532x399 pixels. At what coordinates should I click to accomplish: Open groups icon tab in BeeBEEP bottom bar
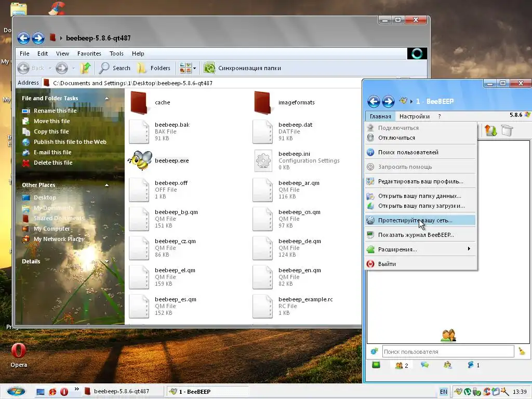coord(447,365)
